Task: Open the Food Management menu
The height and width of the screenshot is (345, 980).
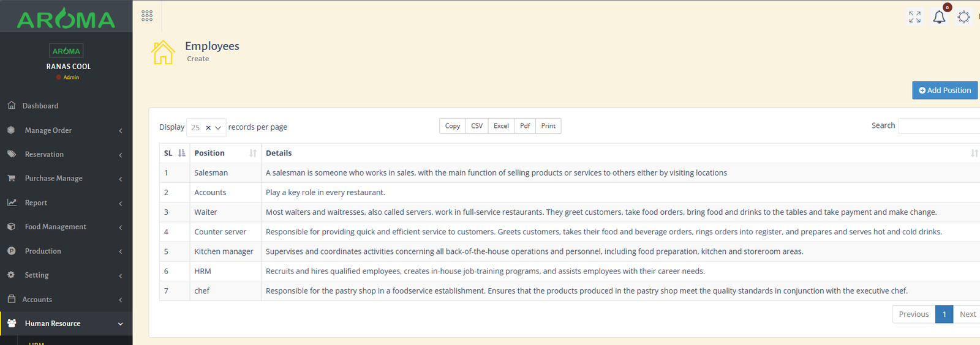Action: (x=66, y=227)
